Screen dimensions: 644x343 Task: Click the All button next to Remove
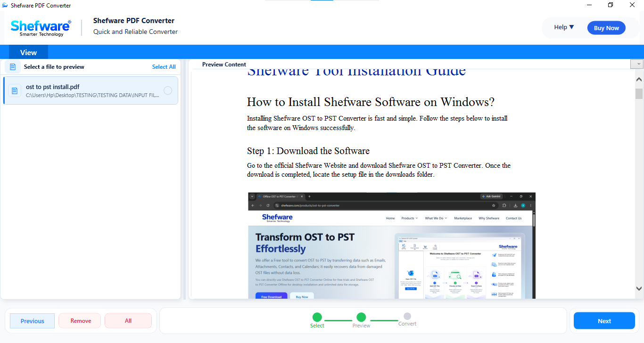[128, 321]
